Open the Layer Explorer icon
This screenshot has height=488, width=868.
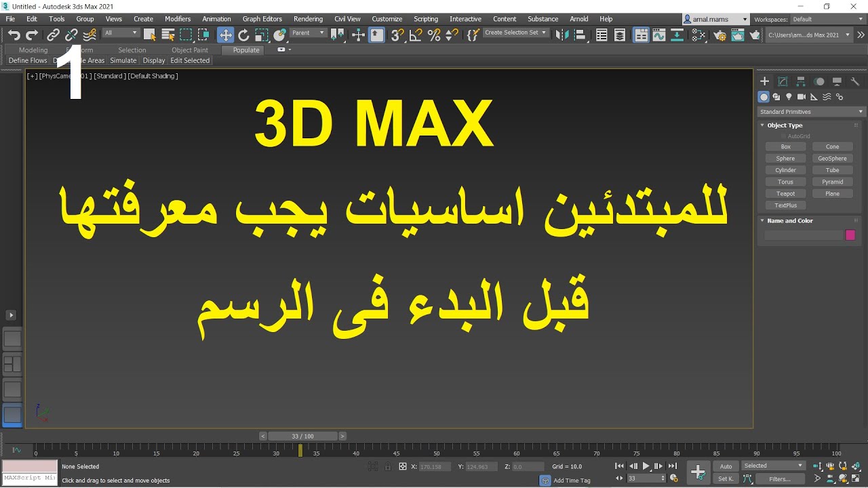tap(620, 35)
